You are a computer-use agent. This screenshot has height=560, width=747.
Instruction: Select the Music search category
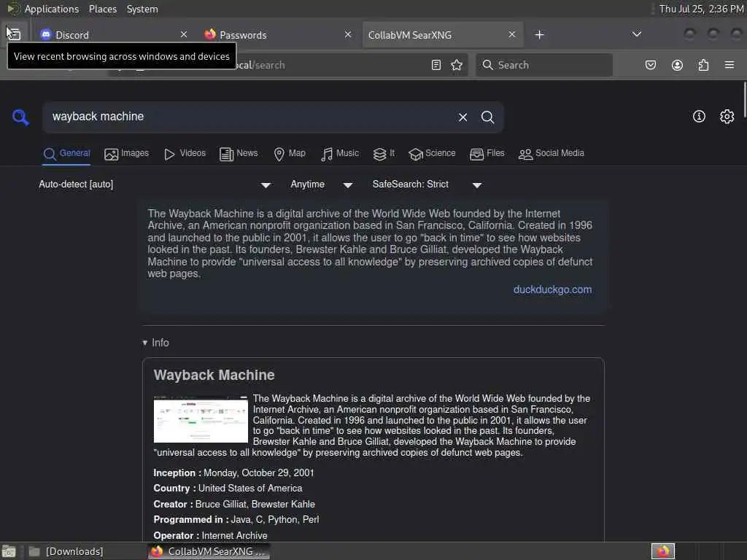coord(340,153)
